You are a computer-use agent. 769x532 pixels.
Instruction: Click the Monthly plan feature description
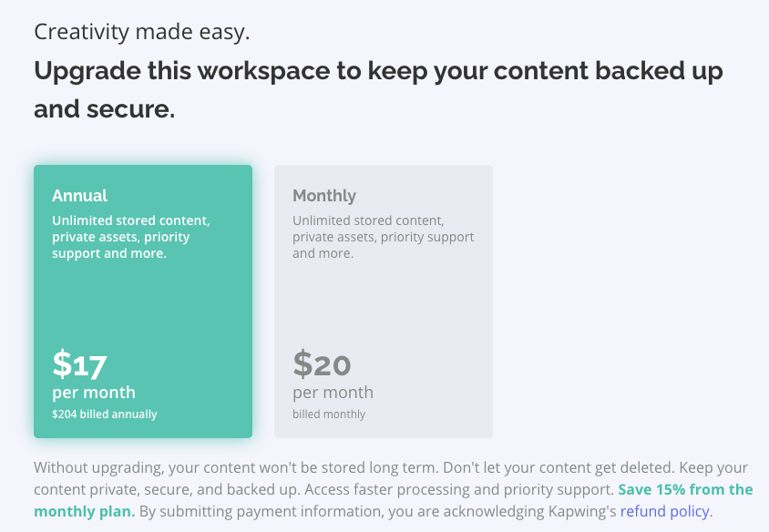coord(383,237)
